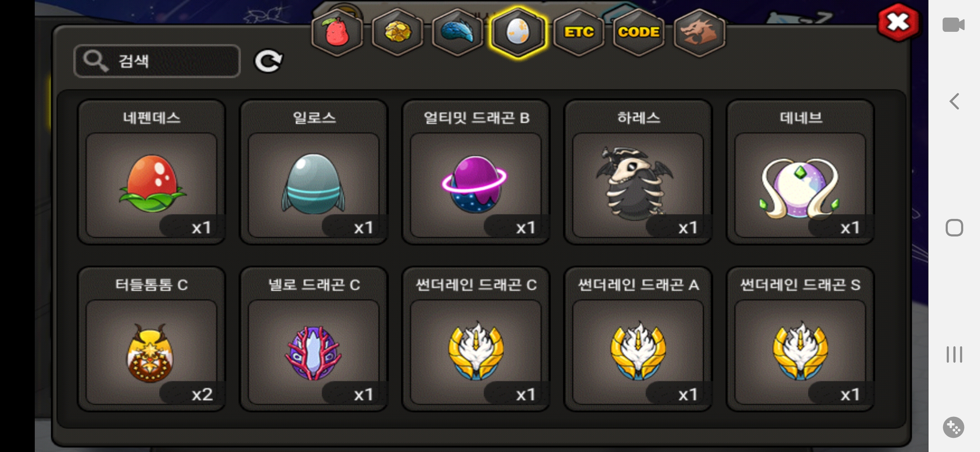Image resolution: width=980 pixels, height=452 pixels.
Task: Open the CODE tab
Action: pyautogui.click(x=639, y=32)
